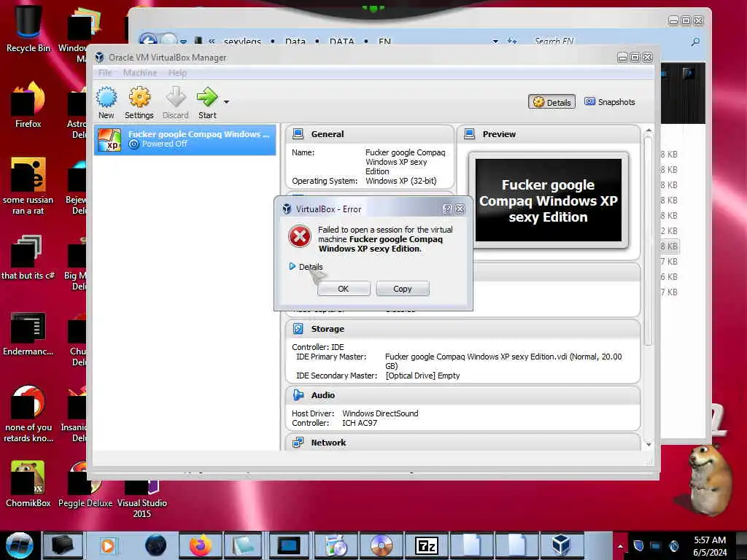Open VirtualBox cube icon in taskbar
The image size is (747, 560).
pos(561,545)
